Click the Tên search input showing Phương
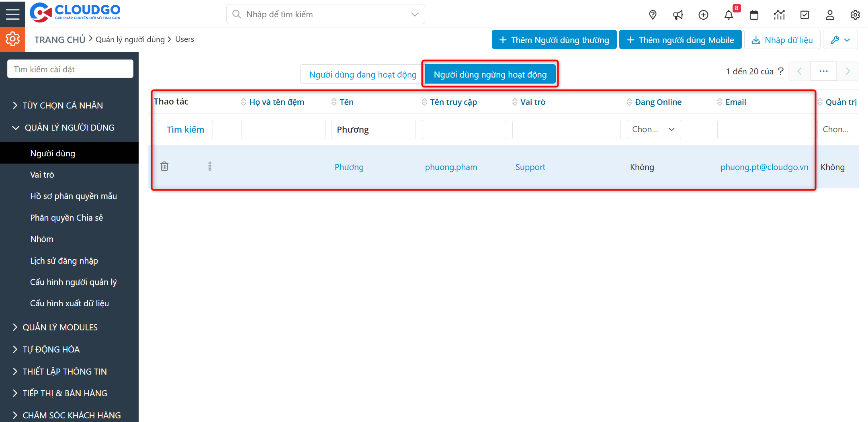Screen dimensions: 868x422 coord(373,129)
